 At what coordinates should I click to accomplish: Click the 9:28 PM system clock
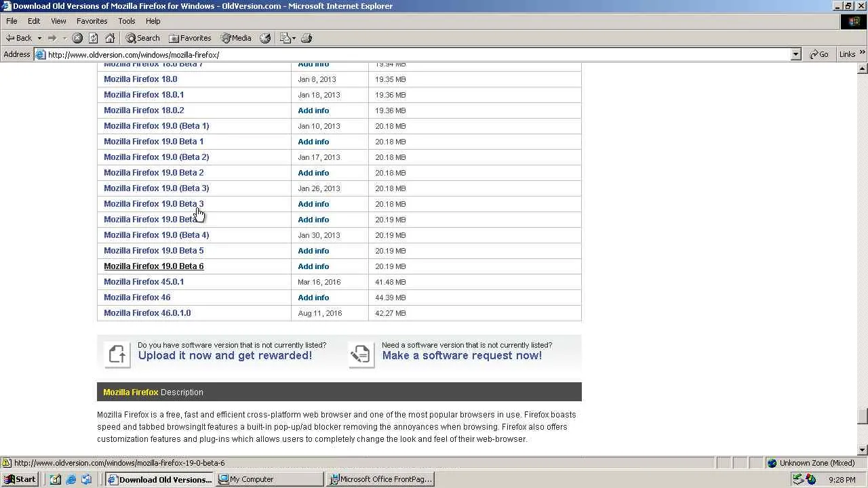(842, 480)
